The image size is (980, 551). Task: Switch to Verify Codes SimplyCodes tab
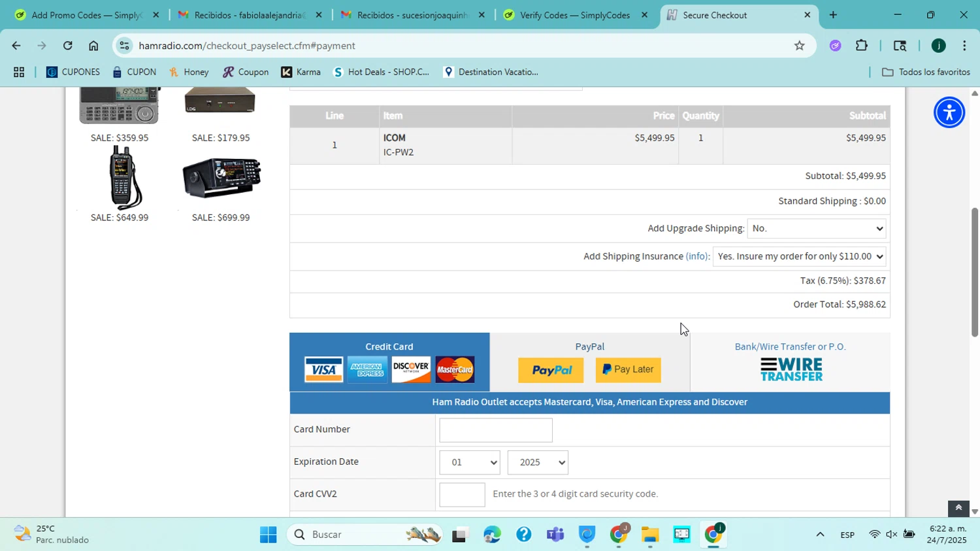(575, 15)
